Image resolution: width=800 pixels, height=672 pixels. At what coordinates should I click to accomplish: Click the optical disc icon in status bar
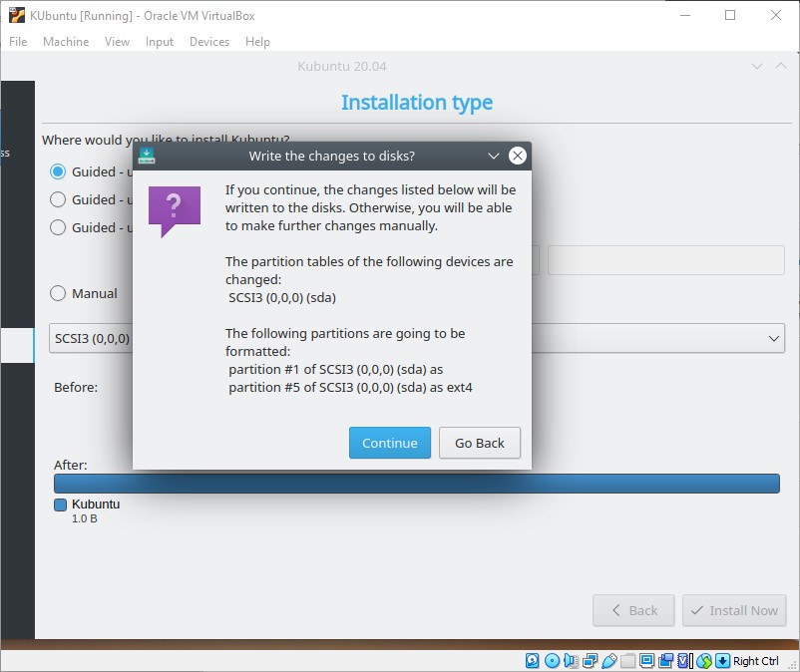(552, 661)
